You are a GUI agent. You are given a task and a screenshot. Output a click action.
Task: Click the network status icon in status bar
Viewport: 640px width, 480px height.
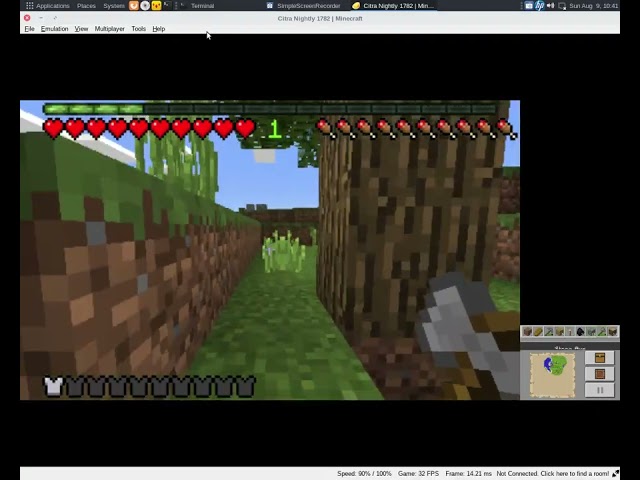(615, 473)
